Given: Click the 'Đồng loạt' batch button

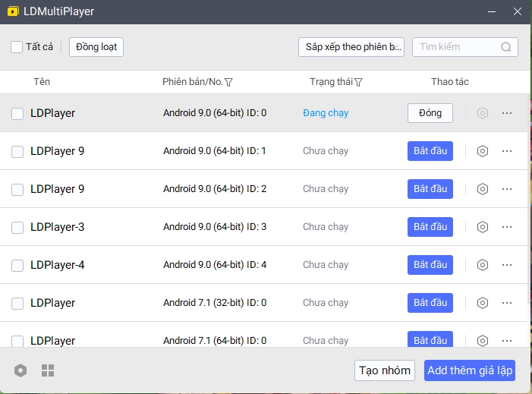Looking at the screenshot, I should click(x=96, y=47).
